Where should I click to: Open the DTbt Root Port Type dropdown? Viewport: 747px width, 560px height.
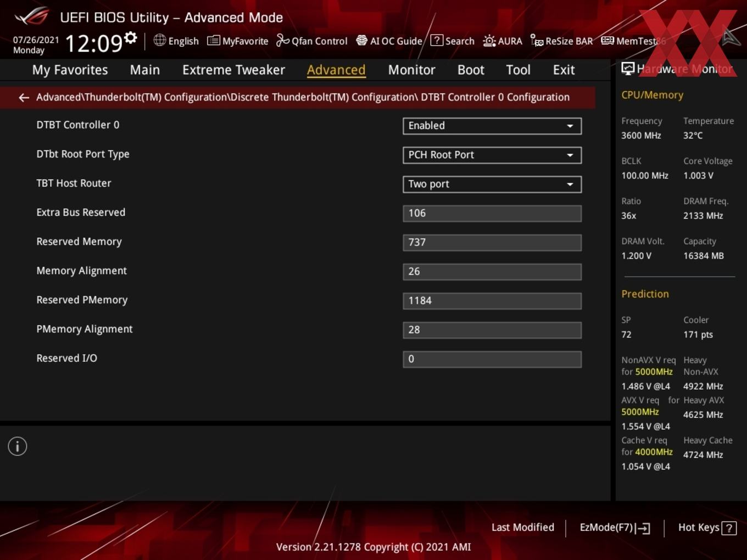pos(492,155)
